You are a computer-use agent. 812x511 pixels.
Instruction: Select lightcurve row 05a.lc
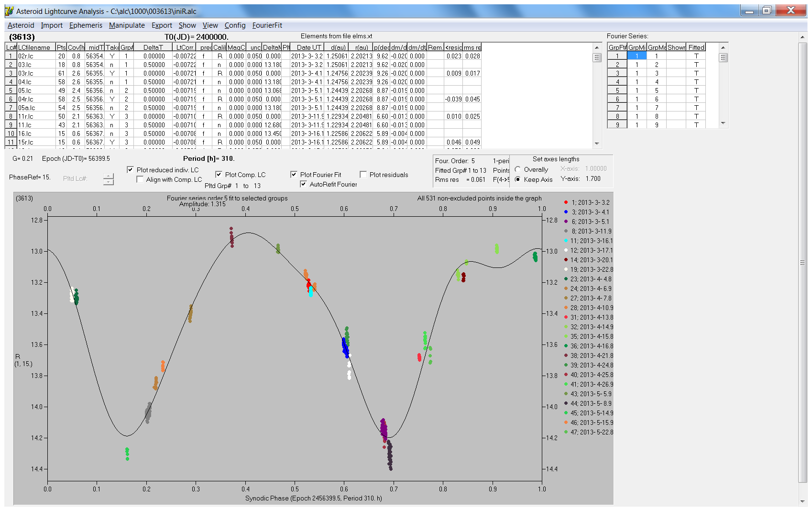coord(243,108)
